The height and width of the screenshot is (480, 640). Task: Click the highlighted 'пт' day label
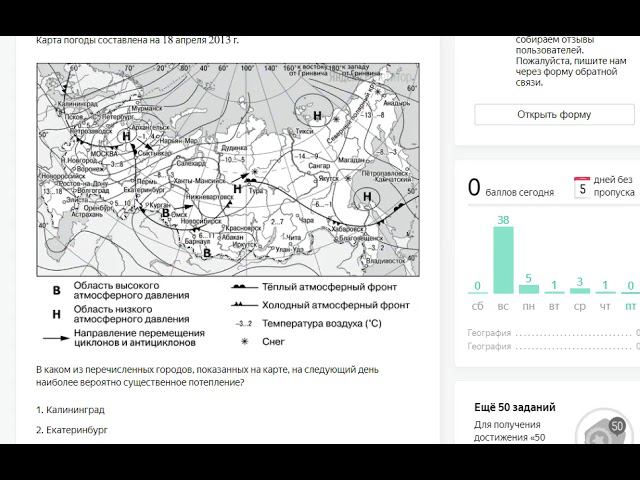click(x=631, y=307)
